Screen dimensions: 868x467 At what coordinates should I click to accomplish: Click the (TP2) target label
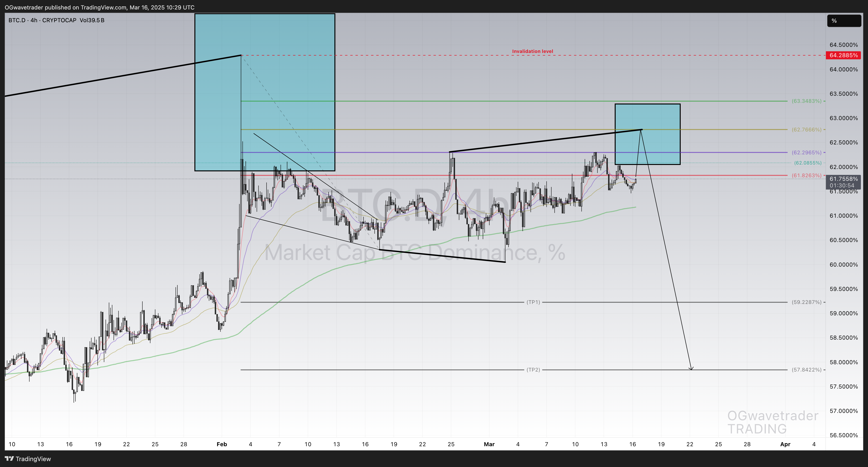click(533, 370)
